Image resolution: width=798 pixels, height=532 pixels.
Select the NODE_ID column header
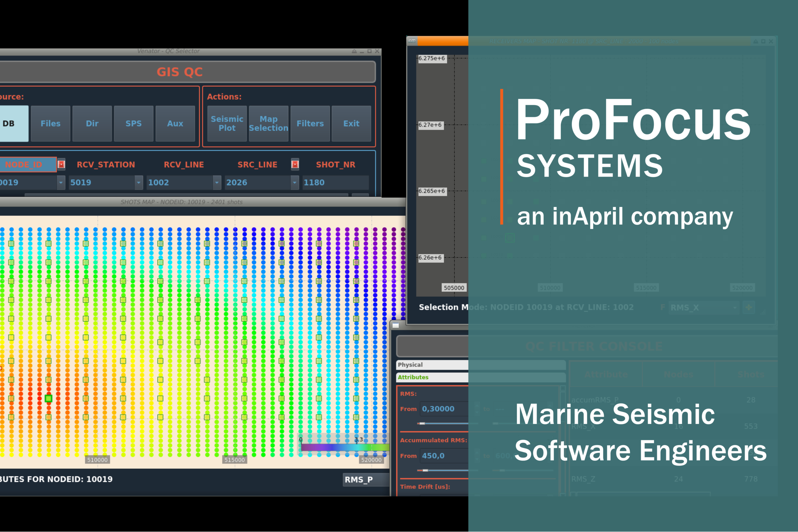point(28,165)
